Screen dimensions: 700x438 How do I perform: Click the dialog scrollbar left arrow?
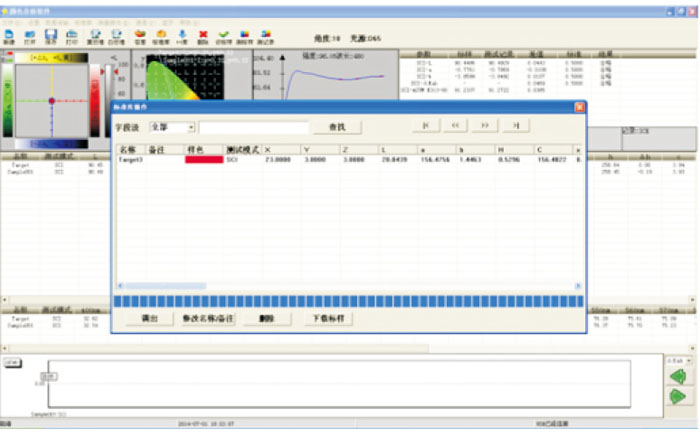[x=120, y=286]
